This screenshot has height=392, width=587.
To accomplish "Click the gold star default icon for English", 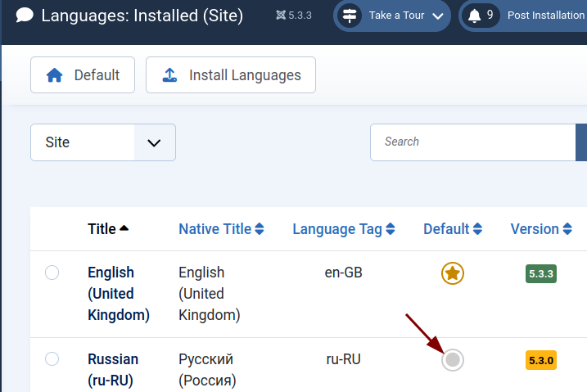I will [x=453, y=273].
